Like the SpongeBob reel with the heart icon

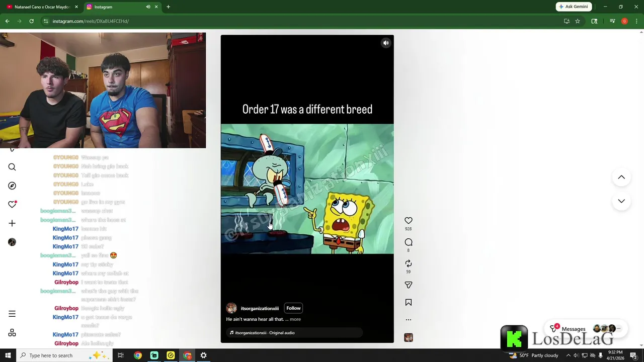(x=409, y=221)
